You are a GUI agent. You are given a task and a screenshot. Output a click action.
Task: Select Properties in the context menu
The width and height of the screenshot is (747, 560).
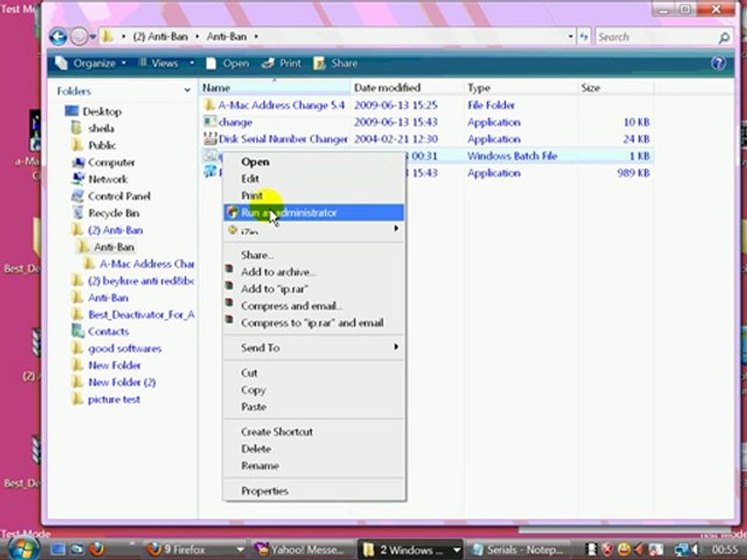click(265, 491)
